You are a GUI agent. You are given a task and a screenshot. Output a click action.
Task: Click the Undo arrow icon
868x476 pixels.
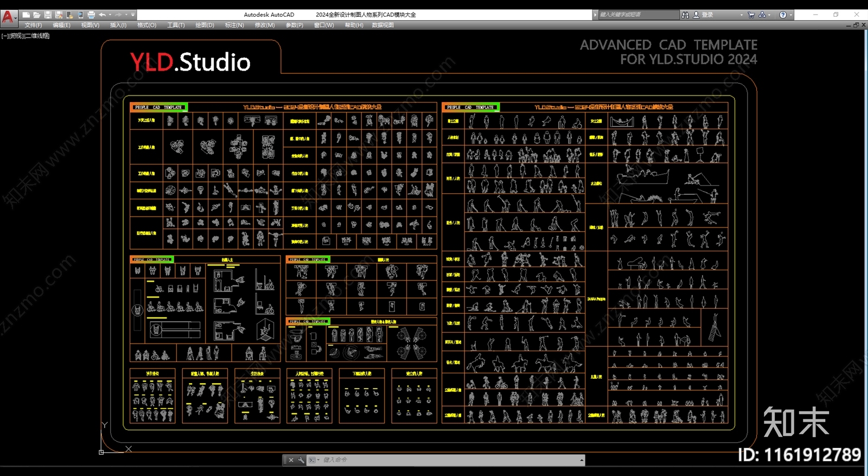click(x=102, y=15)
